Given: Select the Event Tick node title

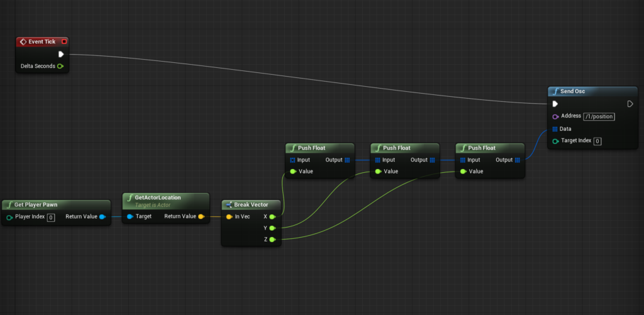Looking at the screenshot, I should (42, 41).
